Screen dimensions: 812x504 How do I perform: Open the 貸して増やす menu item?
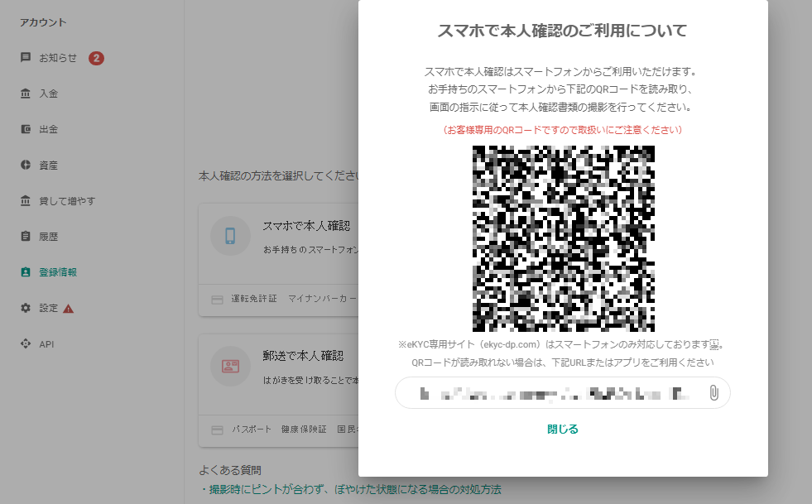pyautogui.click(x=67, y=201)
